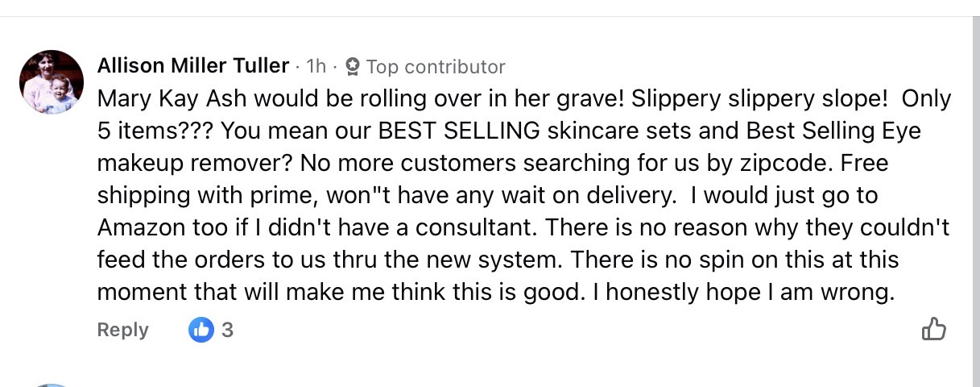
Task: Click the Top contributor label
Action: click(436, 66)
